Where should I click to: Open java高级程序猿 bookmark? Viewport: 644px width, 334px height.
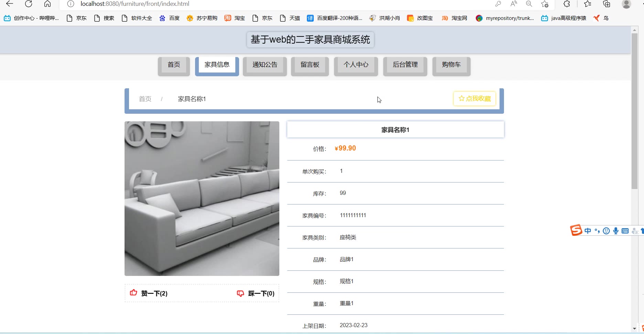point(563,18)
